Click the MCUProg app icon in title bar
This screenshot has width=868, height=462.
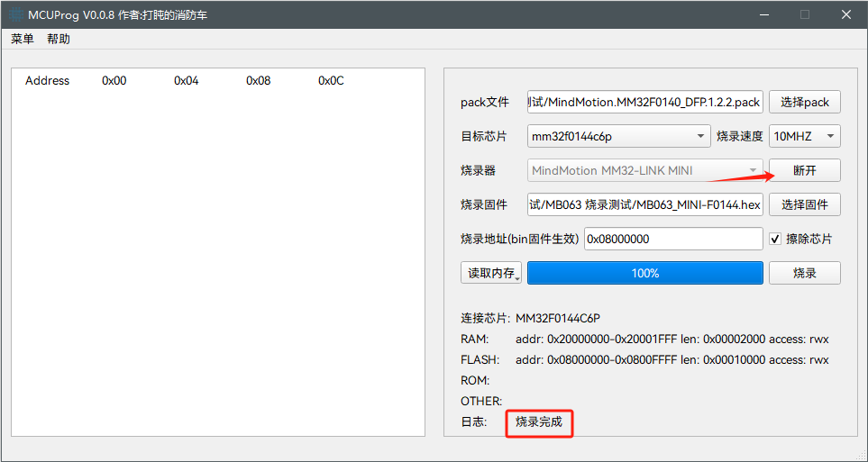coord(15,14)
